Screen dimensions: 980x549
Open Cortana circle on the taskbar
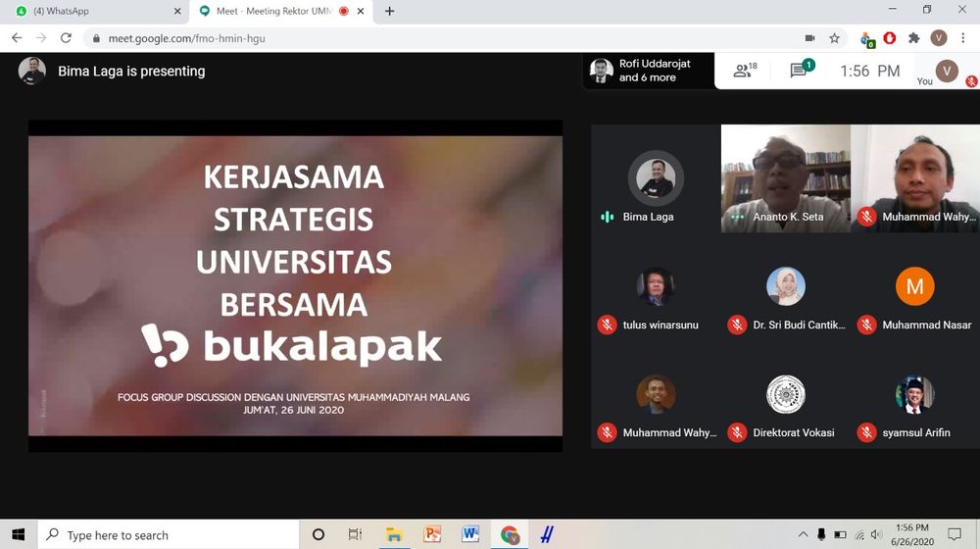[318, 534]
